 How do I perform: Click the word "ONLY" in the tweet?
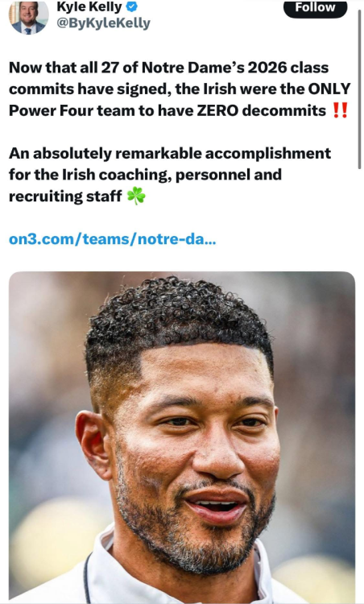pos(329,89)
